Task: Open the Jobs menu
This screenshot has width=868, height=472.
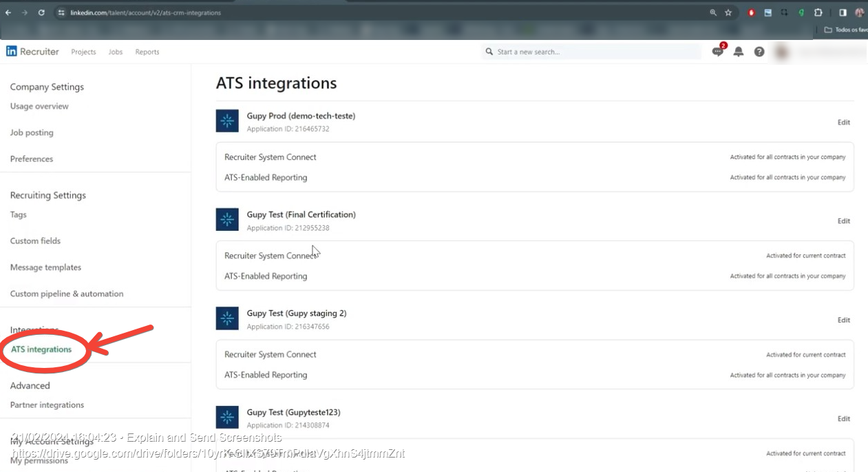Action: [x=116, y=52]
